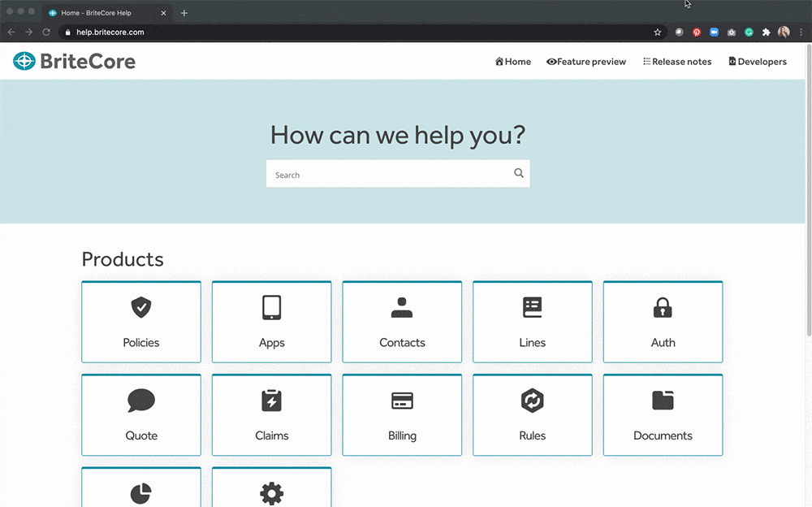Open the Extensions puzzle icon
The image size is (812, 507).
tap(766, 32)
